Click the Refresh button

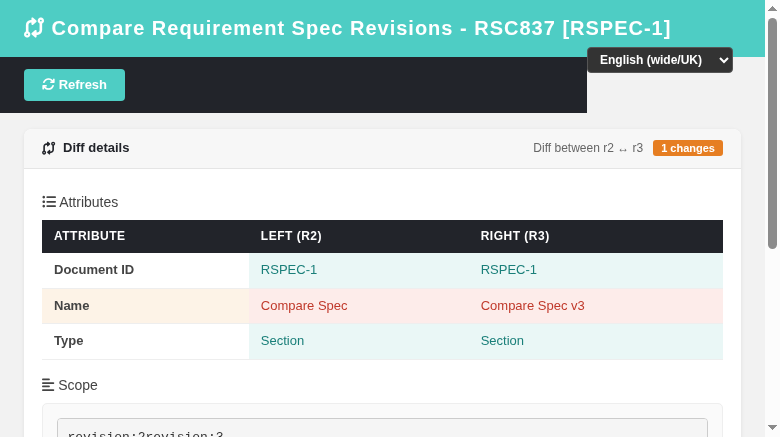[74, 85]
